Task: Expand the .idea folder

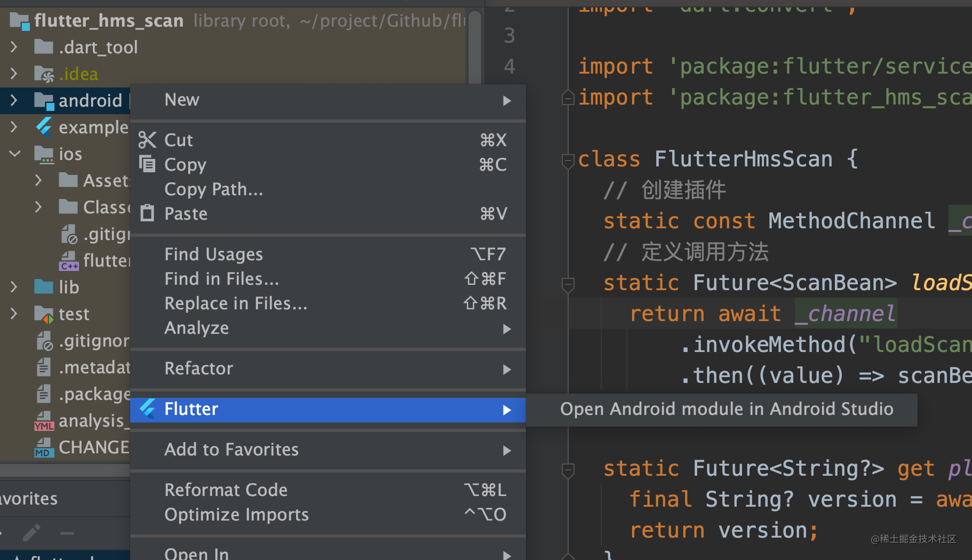Action: [x=14, y=74]
